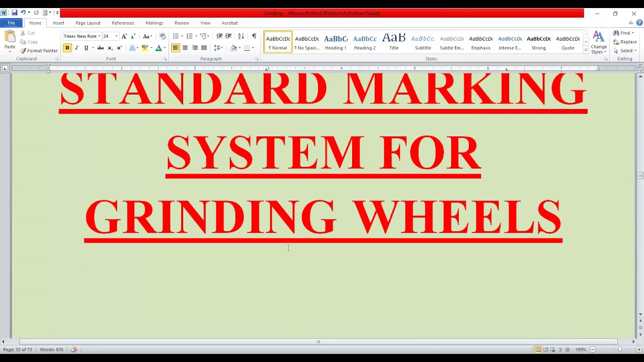Apply the Intense Emphasis style
The height and width of the screenshot is (362, 644).
click(510, 42)
